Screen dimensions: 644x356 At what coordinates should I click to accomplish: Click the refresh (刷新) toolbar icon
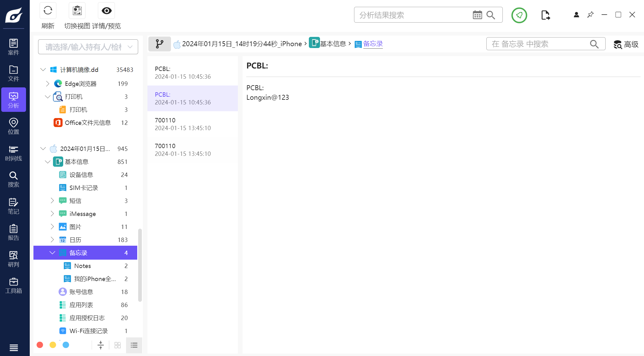point(48,11)
